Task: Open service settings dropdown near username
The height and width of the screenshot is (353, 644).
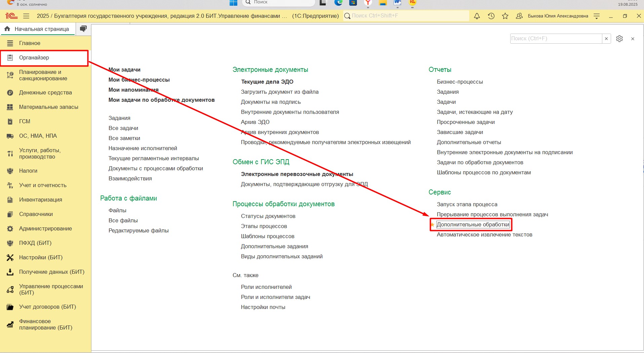Action: click(597, 16)
